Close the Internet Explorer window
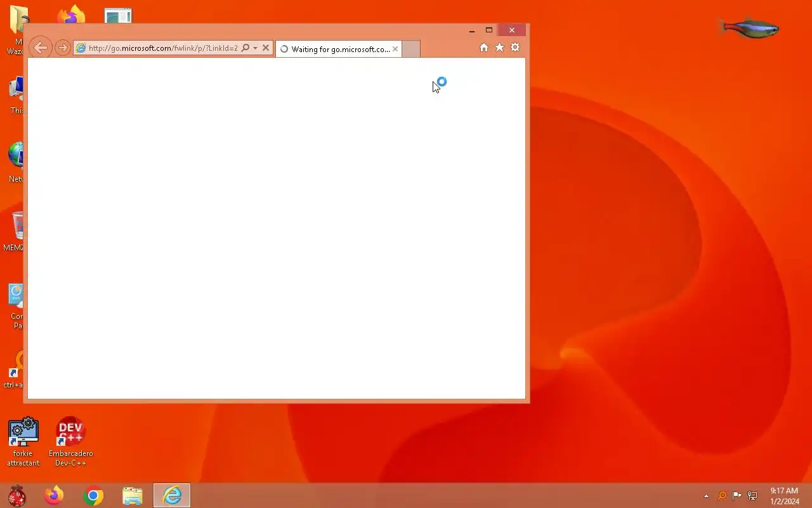Image resolution: width=812 pixels, height=508 pixels. click(x=512, y=30)
